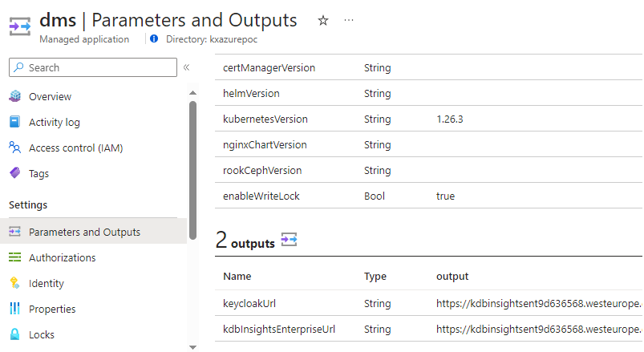644x352 pixels.
Task: Collapse the sidebar with double chevron
Action: click(x=187, y=67)
